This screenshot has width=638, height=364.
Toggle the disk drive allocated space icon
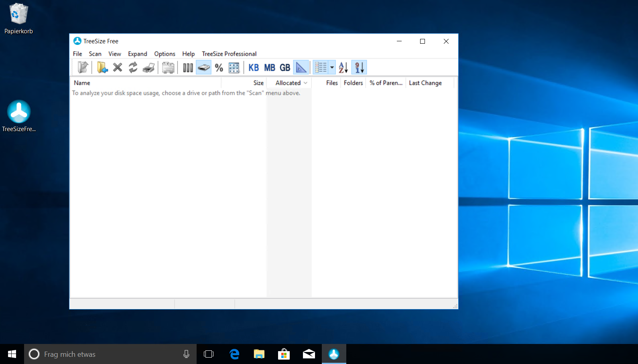[203, 67]
